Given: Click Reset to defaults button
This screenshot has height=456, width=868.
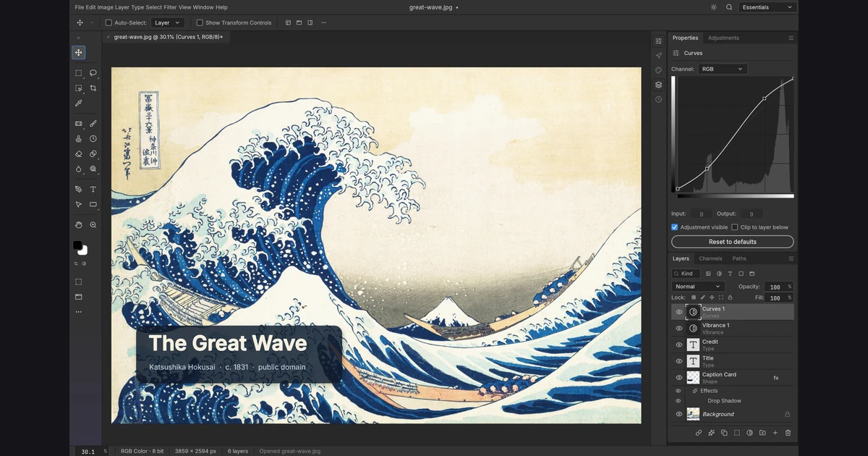Looking at the screenshot, I should pyautogui.click(x=732, y=242).
